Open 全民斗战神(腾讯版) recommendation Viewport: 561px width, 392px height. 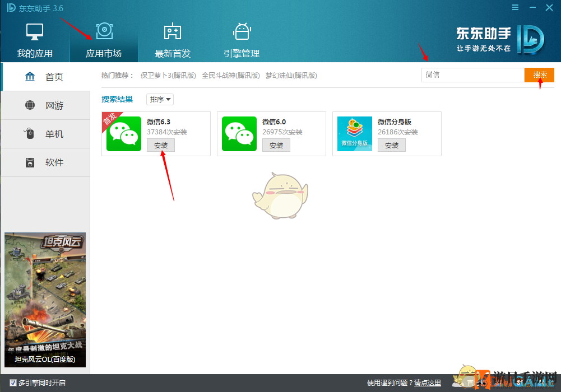[231, 76]
